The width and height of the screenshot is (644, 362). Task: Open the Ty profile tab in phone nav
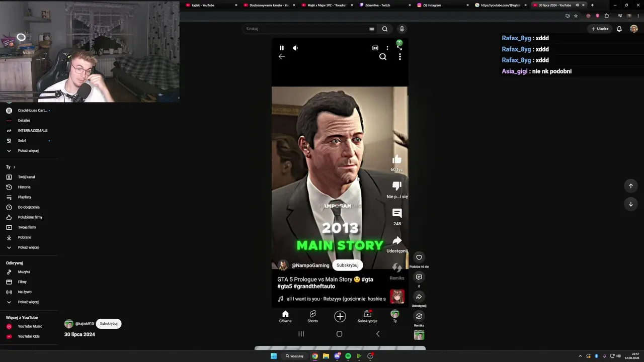coord(395,317)
